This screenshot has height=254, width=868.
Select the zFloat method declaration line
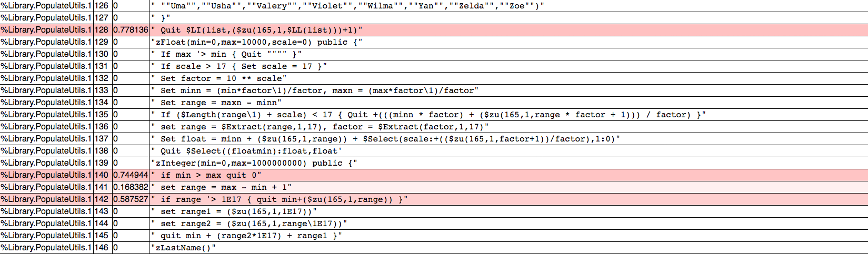[x=257, y=42]
